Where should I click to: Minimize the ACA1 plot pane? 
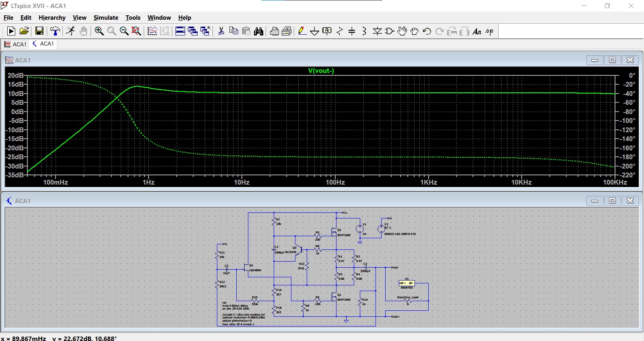coord(594,60)
